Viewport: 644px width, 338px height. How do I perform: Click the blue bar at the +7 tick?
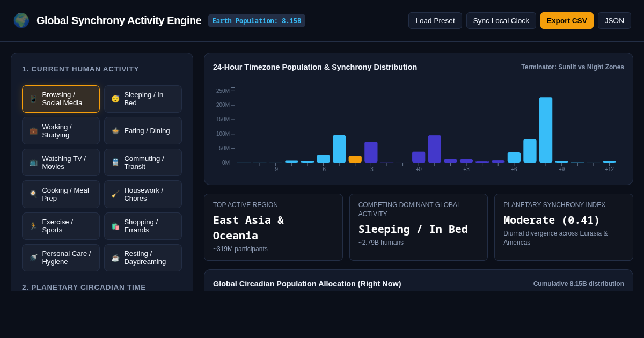[530, 151]
